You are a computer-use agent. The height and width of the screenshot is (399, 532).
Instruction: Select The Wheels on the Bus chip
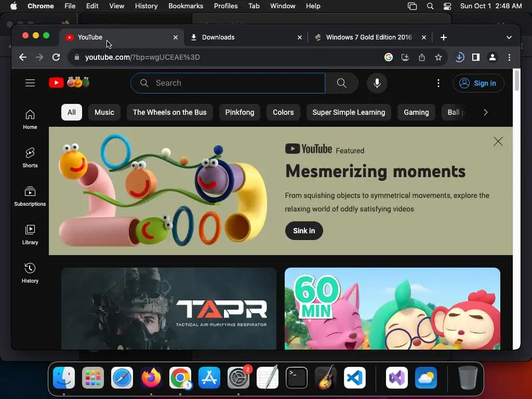(170, 112)
